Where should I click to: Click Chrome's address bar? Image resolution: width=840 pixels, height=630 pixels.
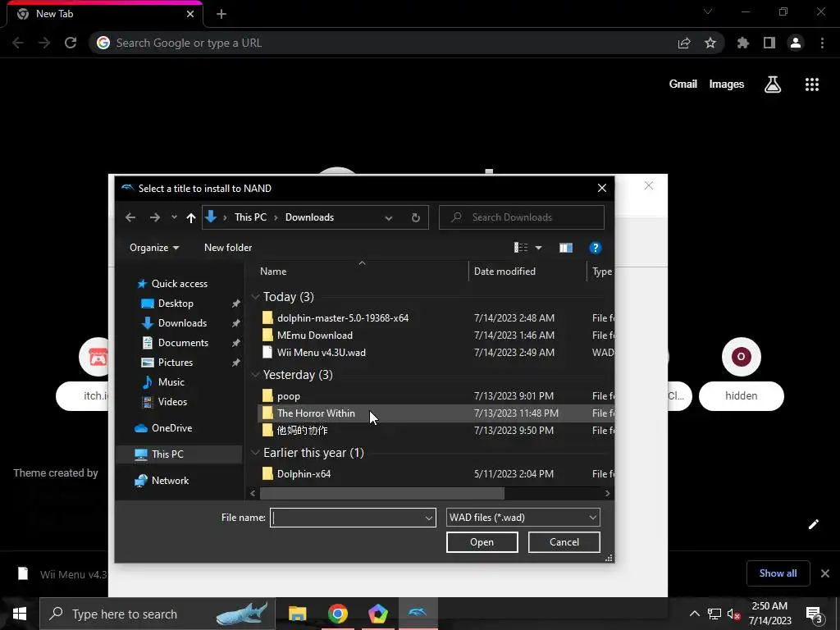point(385,43)
